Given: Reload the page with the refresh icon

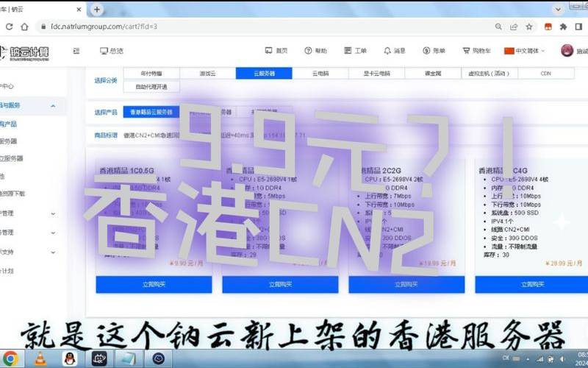Looking at the screenshot, I should (9, 26).
